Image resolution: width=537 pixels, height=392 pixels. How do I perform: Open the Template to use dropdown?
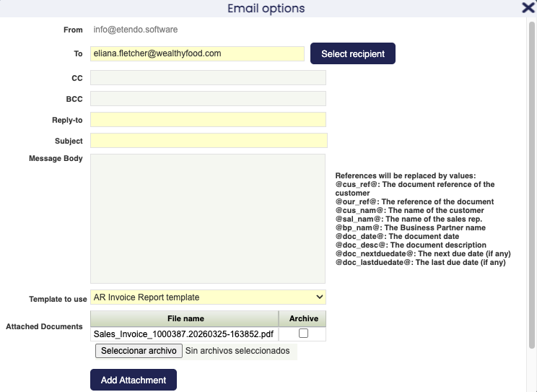click(x=208, y=297)
